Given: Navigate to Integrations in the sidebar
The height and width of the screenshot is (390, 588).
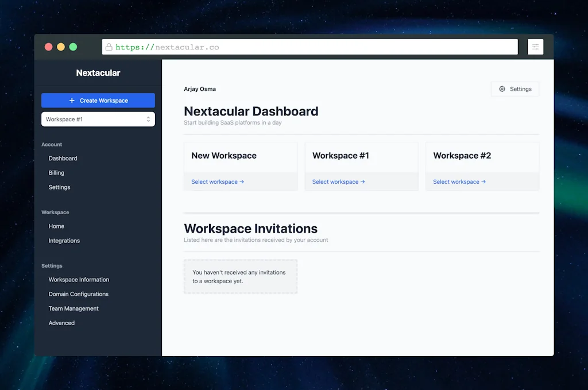Looking at the screenshot, I should (64, 241).
